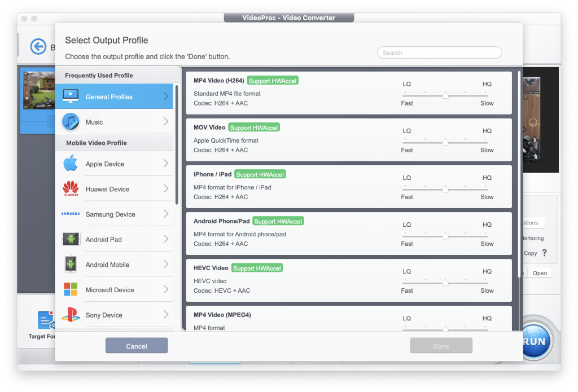Click the Sony PlayStation logo icon

(71, 314)
